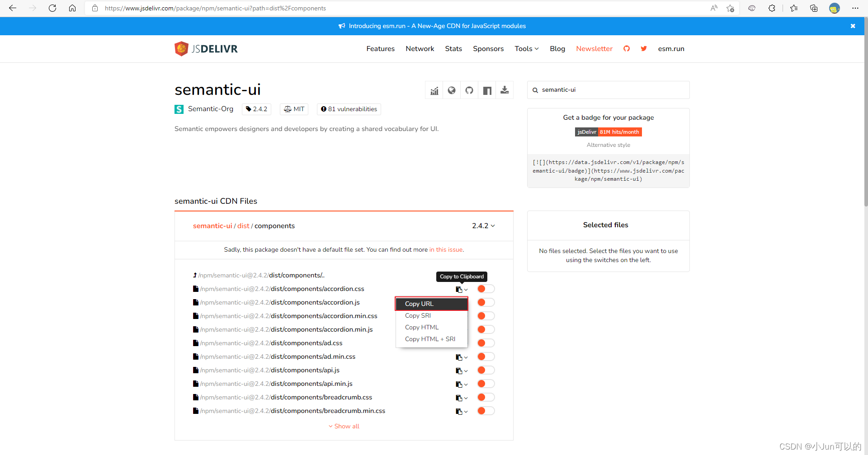Open browser collections icon

click(x=814, y=8)
